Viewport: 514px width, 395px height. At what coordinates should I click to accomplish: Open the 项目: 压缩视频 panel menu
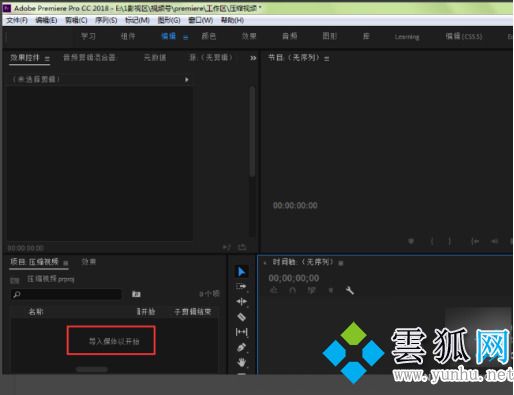tap(66, 263)
